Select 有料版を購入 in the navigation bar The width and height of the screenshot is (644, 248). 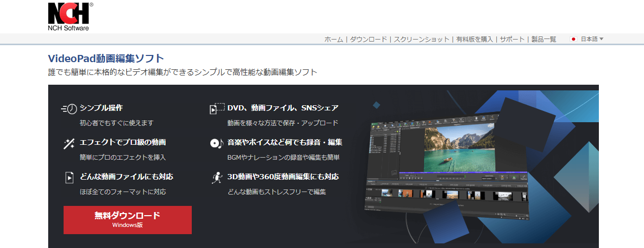(x=474, y=39)
